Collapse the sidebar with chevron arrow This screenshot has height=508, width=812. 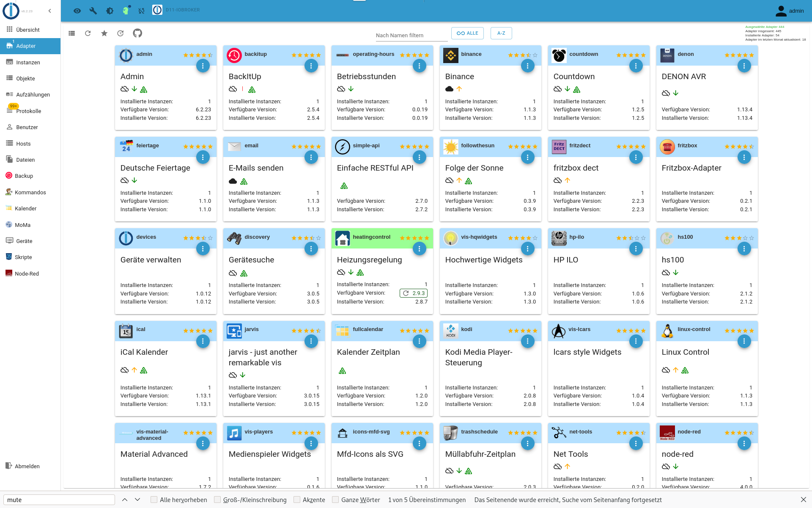(50, 11)
